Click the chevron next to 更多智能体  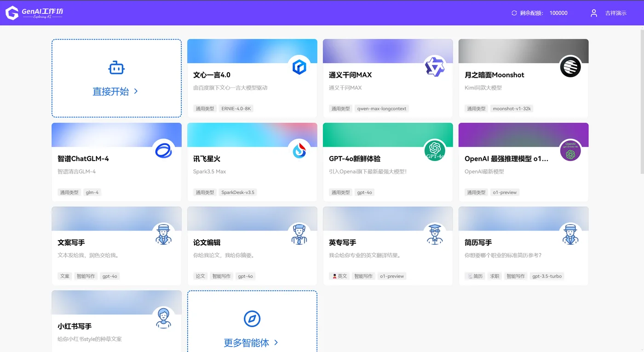276,342
